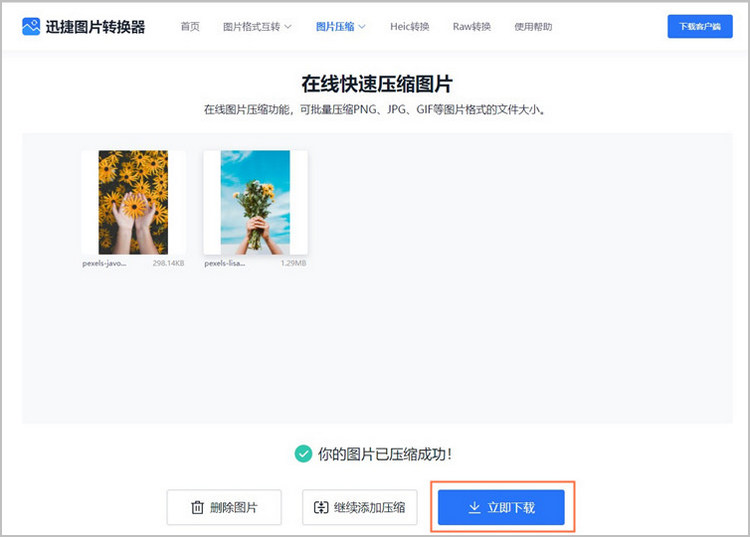The image size is (750, 537).
Task: Open the 首页 home page
Action: (190, 27)
